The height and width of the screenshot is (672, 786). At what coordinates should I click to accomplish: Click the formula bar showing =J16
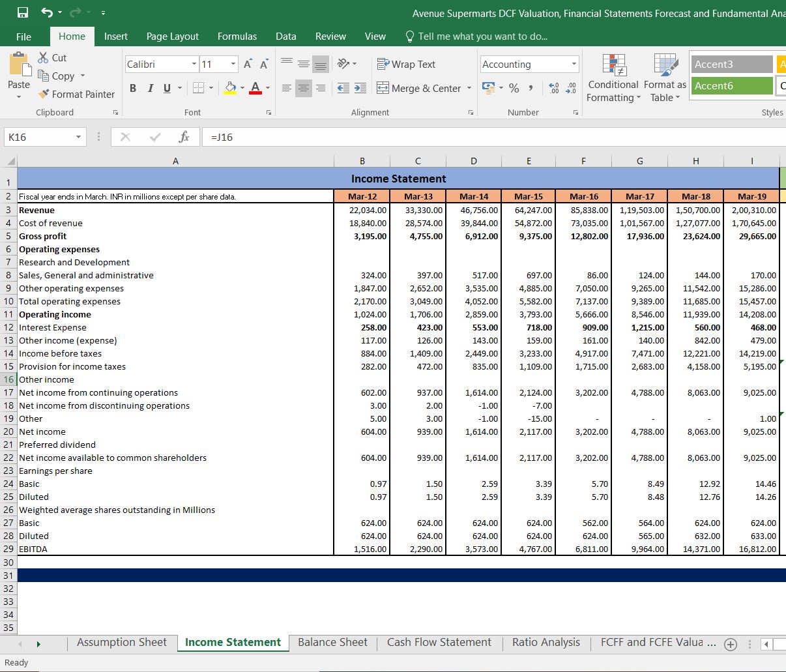click(x=495, y=137)
